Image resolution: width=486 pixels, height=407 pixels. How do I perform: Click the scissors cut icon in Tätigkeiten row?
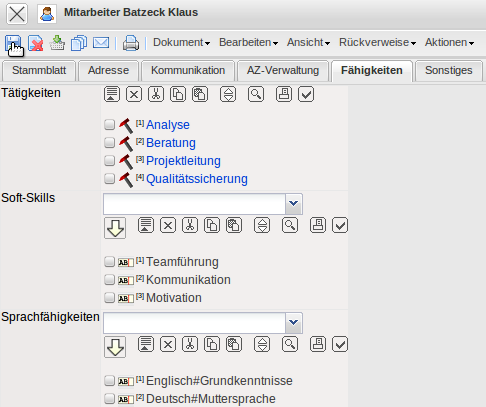(x=156, y=94)
